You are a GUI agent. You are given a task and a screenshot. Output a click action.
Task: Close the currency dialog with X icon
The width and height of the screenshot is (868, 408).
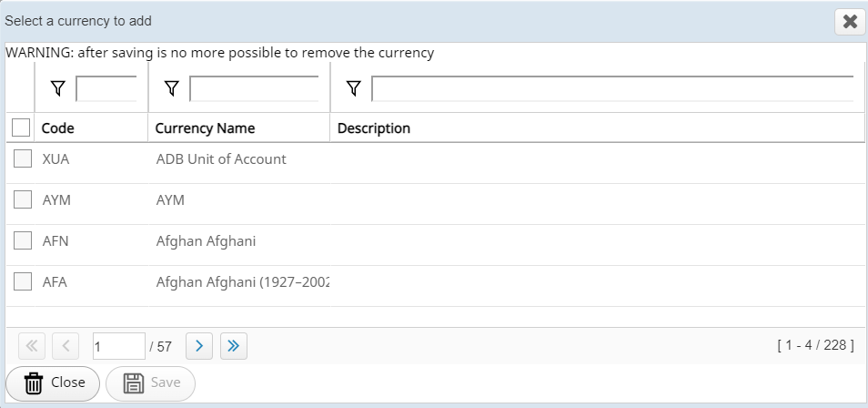click(x=850, y=22)
